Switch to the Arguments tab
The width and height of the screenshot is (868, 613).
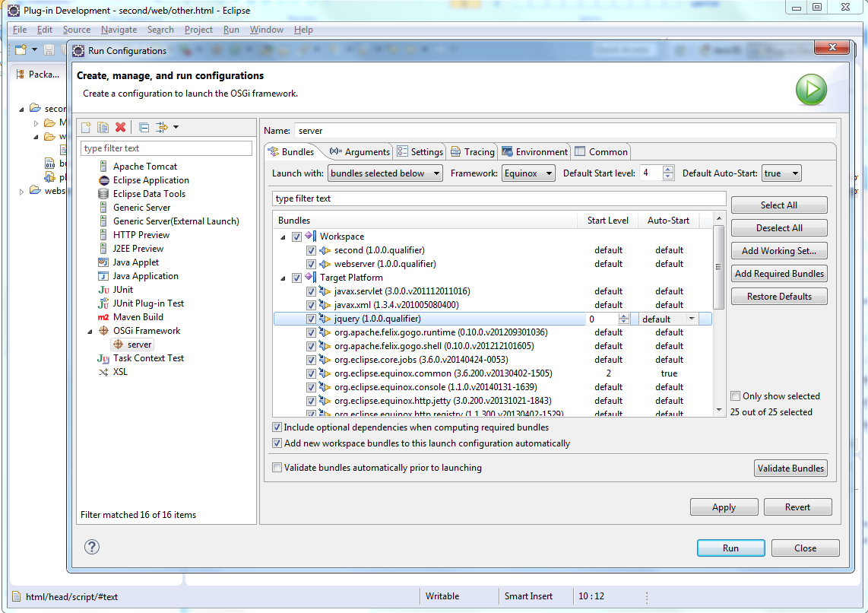pos(360,151)
